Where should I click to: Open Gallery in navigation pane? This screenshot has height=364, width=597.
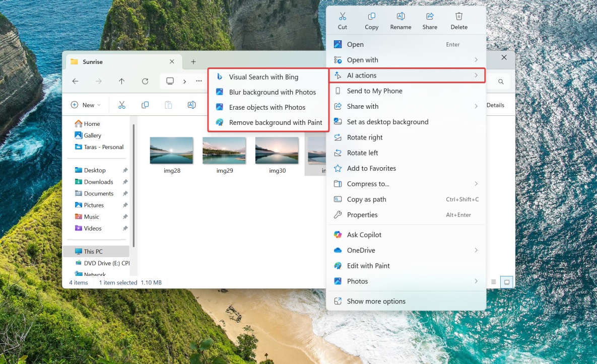(88, 135)
